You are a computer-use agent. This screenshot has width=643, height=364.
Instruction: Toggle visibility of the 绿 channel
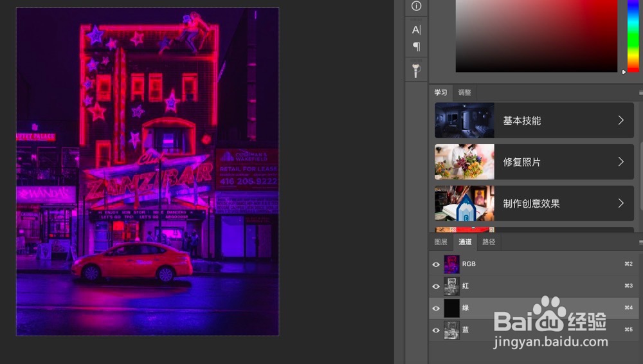coord(436,308)
